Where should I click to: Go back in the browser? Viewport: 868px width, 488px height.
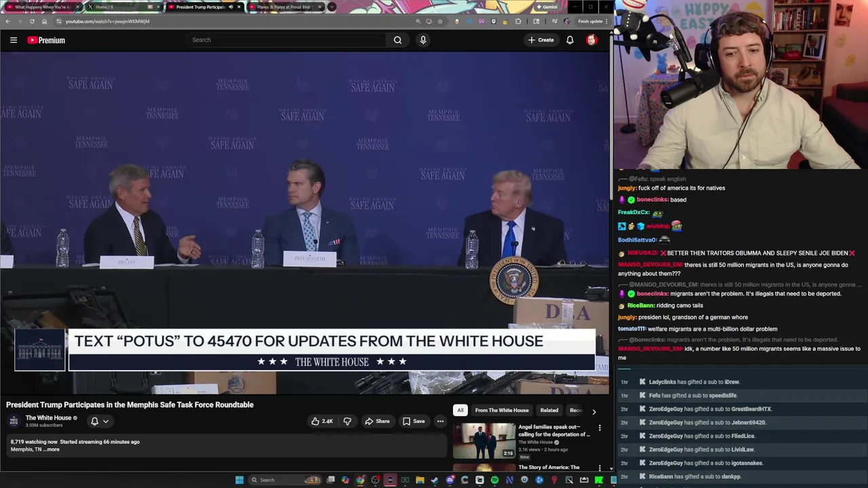pos(7,21)
